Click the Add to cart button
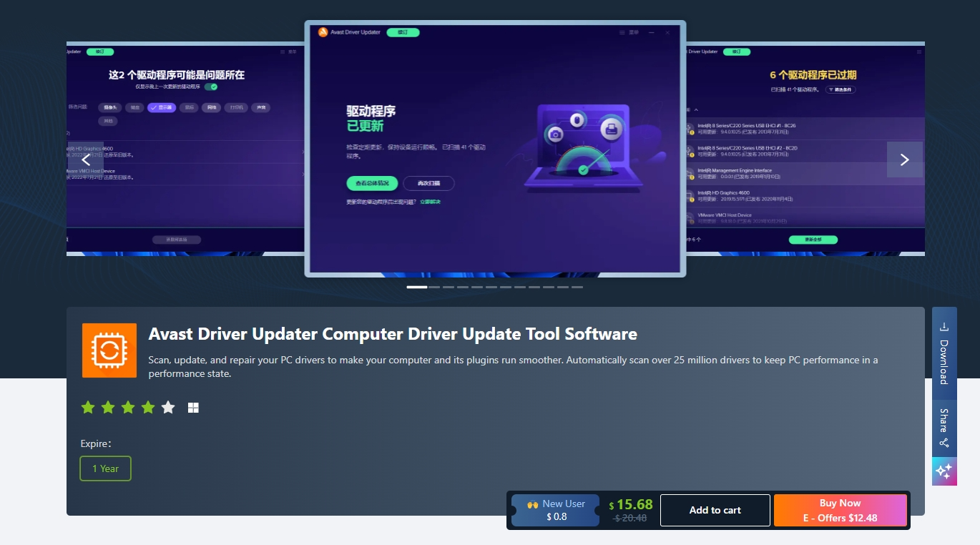The height and width of the screenshot is (545, 980). 715,510
